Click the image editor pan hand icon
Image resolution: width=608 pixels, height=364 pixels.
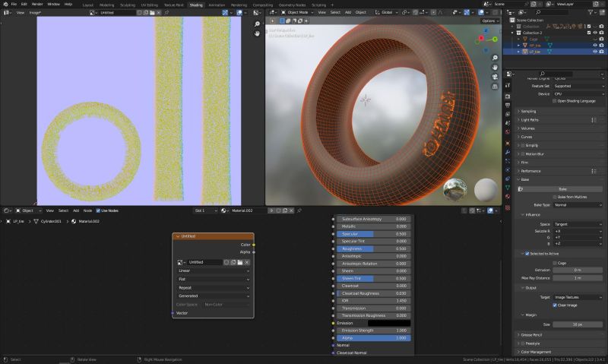[x=257, y=33]
